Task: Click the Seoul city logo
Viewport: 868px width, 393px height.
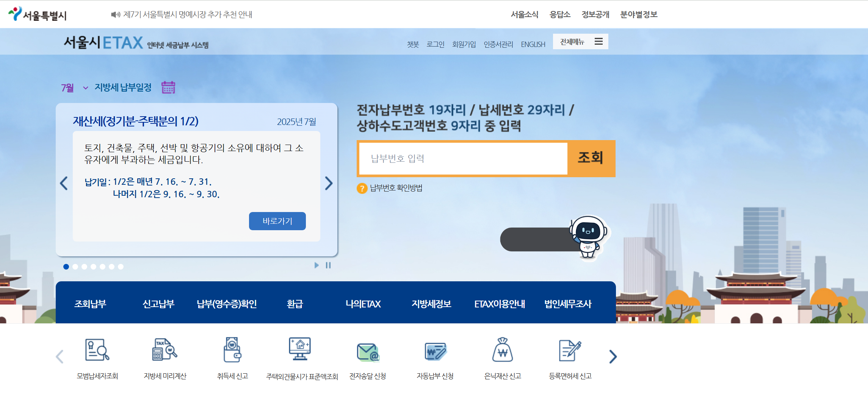Action: pos(38,14)
